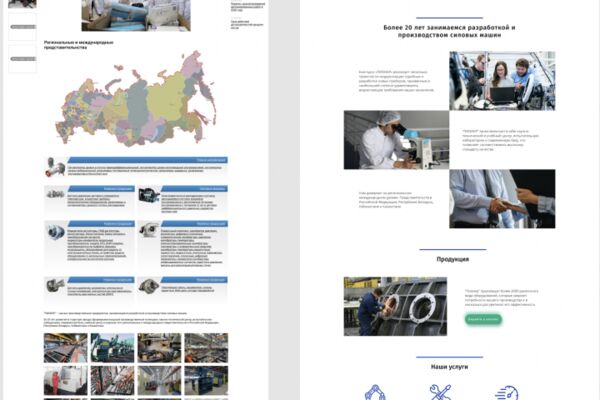
Task: Open the team photo with the laptop
Action: click(502, 81)
